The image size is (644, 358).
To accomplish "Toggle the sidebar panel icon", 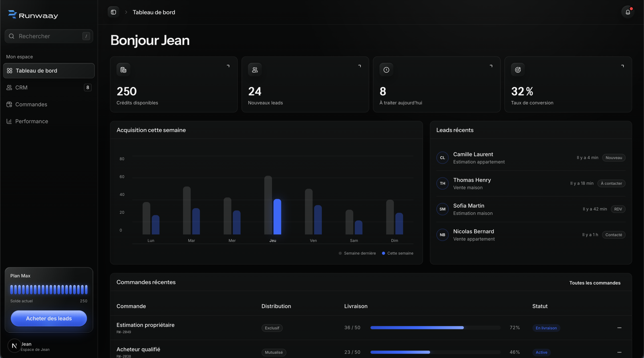I will click(x=114, y=12).
